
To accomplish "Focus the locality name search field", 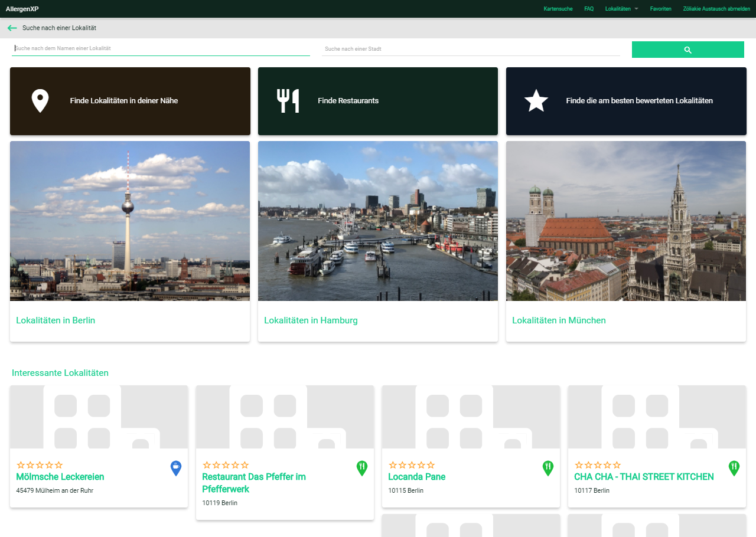I will click(x=161, y=48).
